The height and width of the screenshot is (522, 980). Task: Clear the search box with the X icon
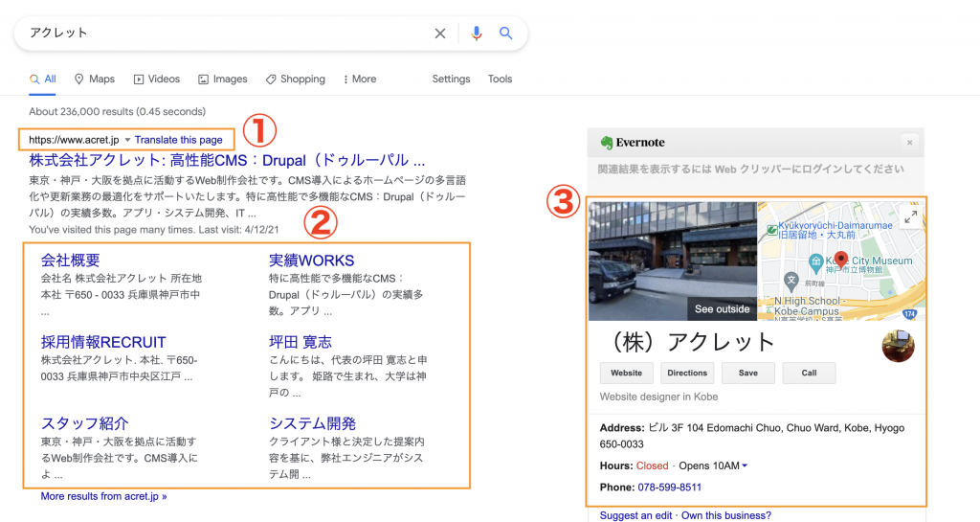(440, 34)
